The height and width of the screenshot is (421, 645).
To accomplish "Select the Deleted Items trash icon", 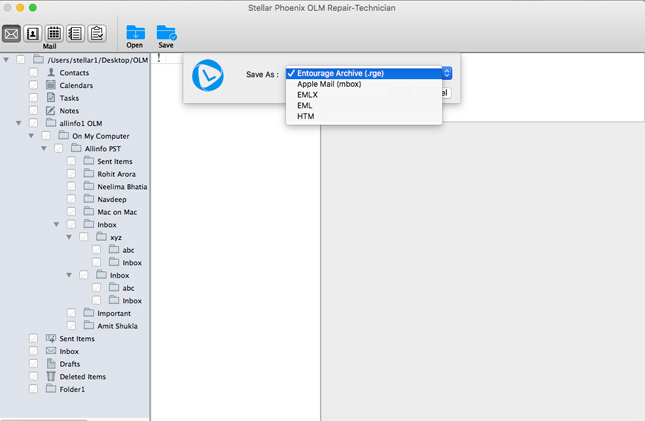I will [x=51, y=377].
